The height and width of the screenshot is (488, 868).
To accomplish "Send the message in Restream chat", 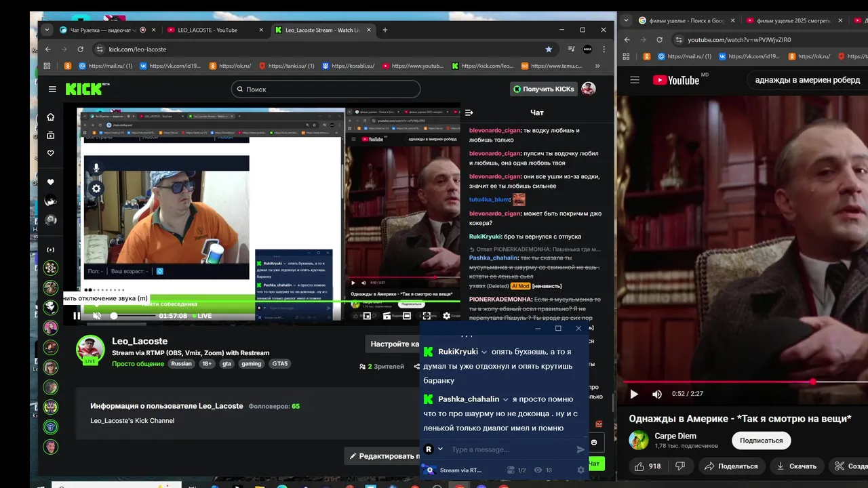I will tap(580, 449).
